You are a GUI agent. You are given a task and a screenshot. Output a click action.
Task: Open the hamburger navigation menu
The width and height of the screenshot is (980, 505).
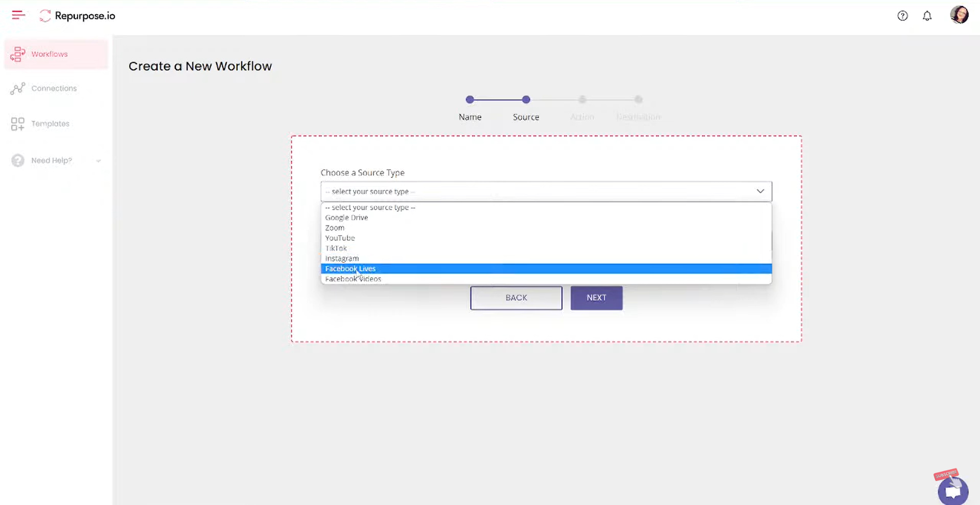(17, 15)
